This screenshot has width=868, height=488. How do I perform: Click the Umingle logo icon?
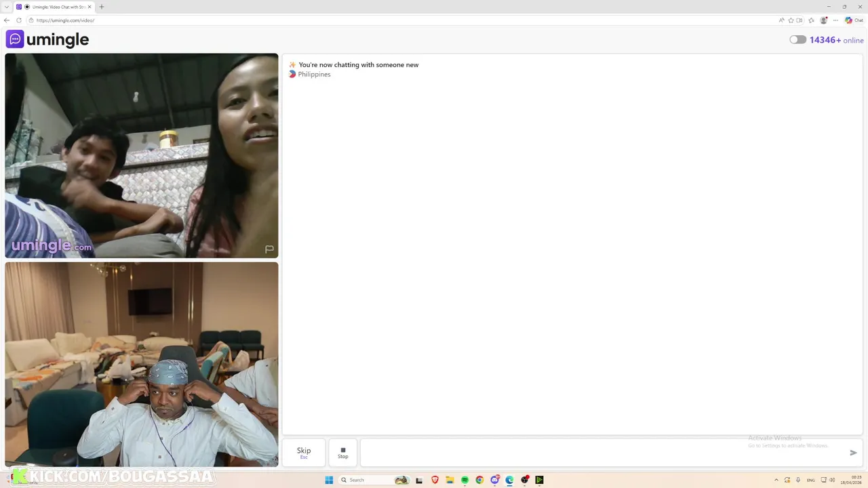click(x=15, y=39)
